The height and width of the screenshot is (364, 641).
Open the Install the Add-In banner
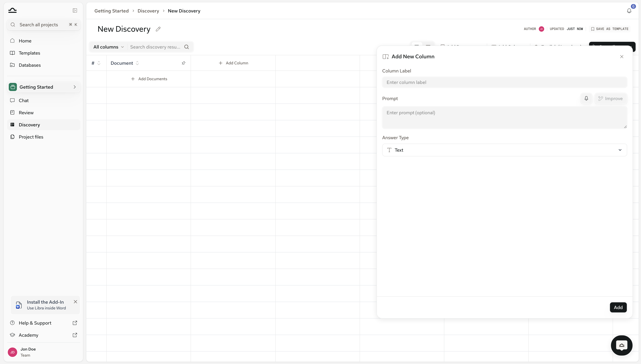pos(45,305)
